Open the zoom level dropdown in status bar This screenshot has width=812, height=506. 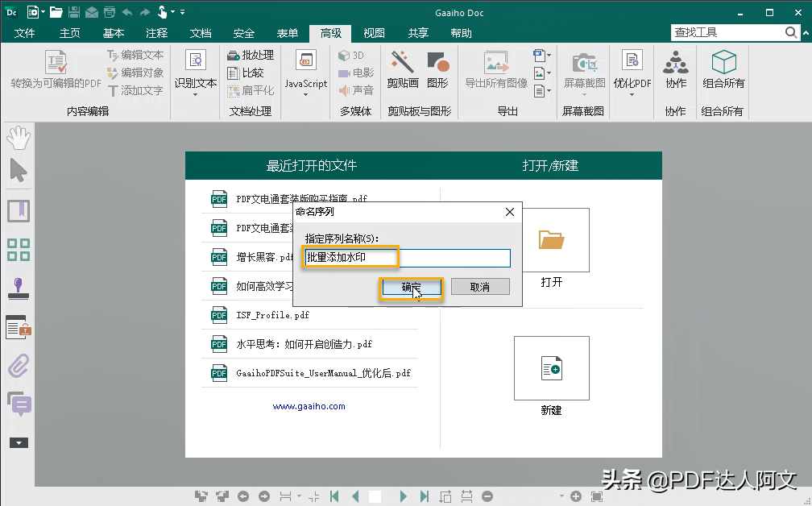[x=561, y=496]
